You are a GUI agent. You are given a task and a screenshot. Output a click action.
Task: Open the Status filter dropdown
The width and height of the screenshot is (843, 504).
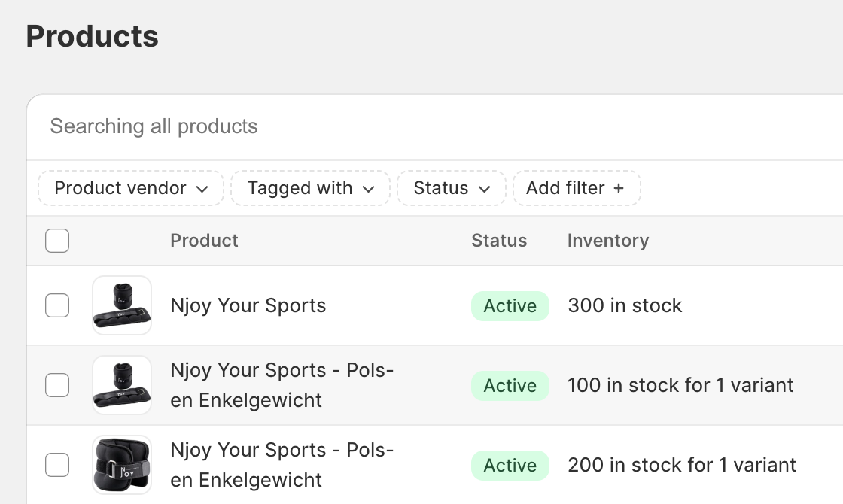(x=452, y=188)
